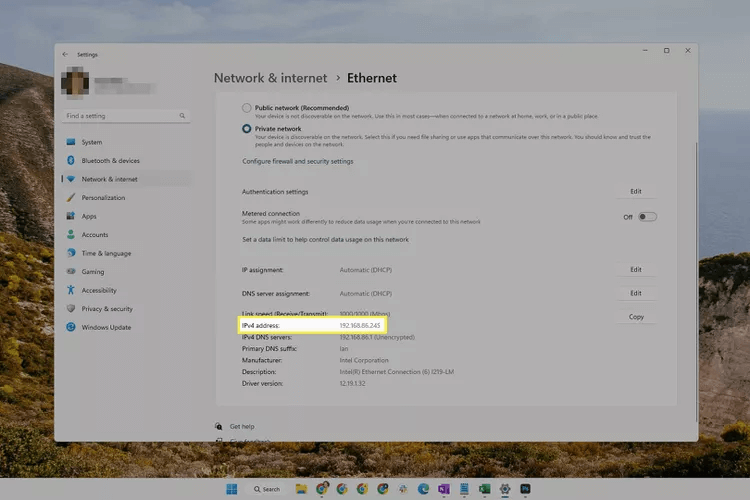The width and height of the screenshot is (750, 500).
Task: Open Windows Update label in sidebar
Action: [x=106, y=327]
